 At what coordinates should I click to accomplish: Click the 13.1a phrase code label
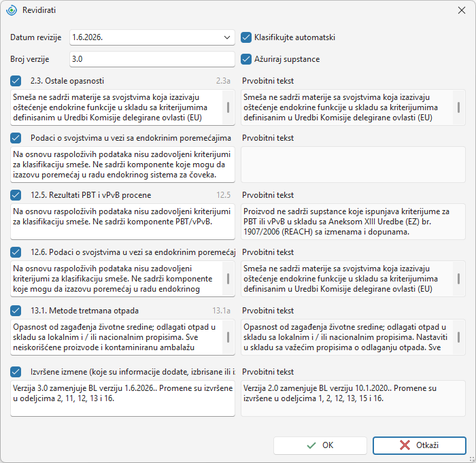221,311
